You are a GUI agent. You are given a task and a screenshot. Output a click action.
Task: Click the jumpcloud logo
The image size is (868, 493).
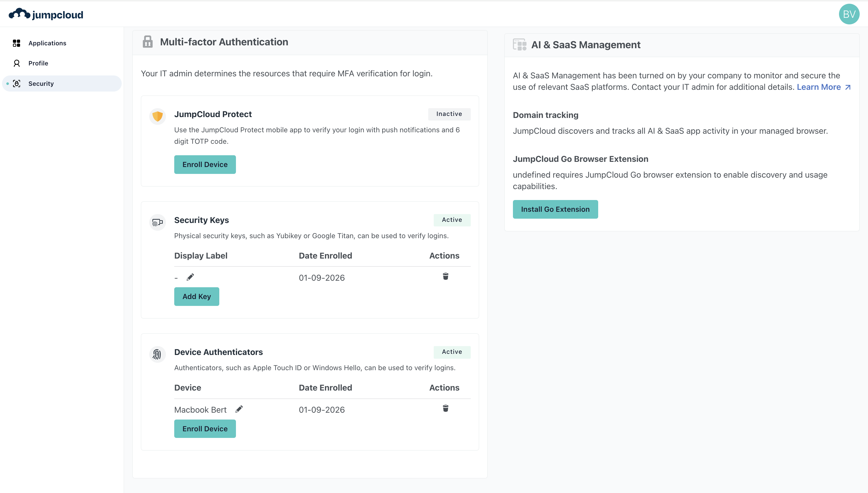tap(46, 15)
